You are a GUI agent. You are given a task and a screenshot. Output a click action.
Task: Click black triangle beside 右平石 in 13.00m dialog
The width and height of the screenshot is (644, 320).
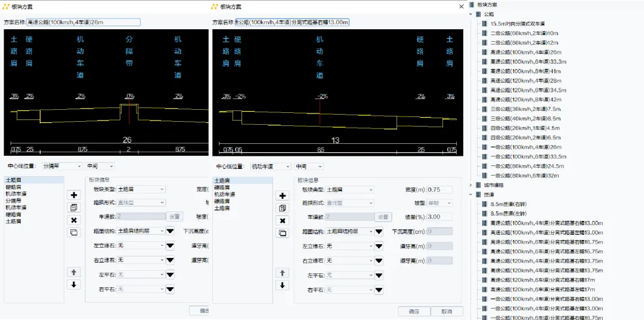[x=379, y=290]
